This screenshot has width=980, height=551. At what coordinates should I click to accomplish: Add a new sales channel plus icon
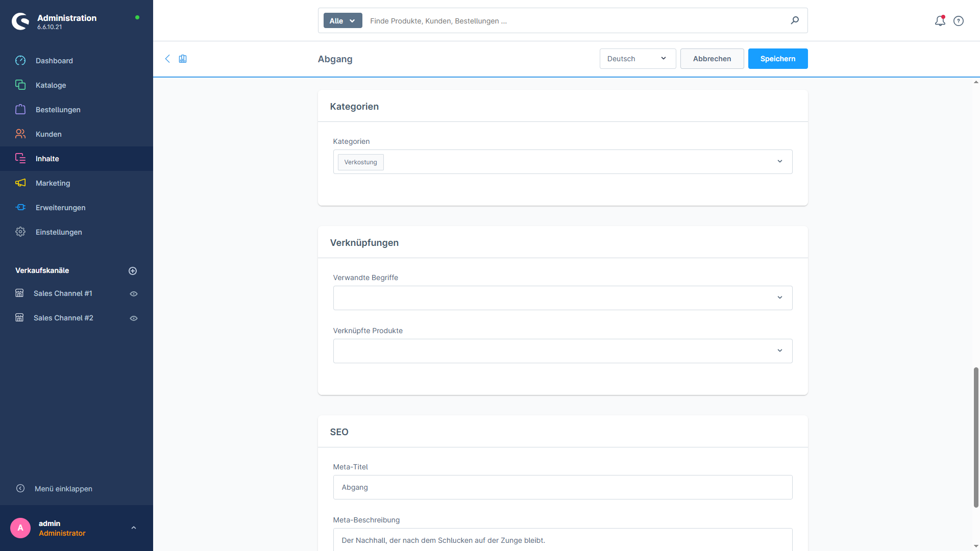[x=133, y=271]
